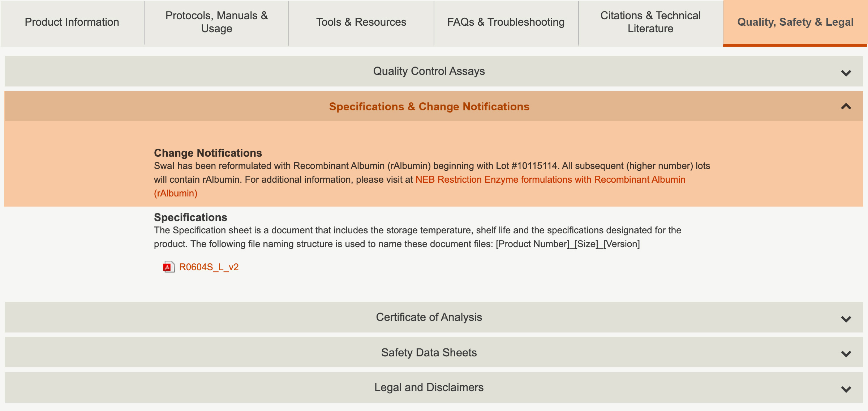The image size is (868, 411).
Task: Click the PDF icon beside R0604S_L_v2
Action: click(x=168, y=267)
